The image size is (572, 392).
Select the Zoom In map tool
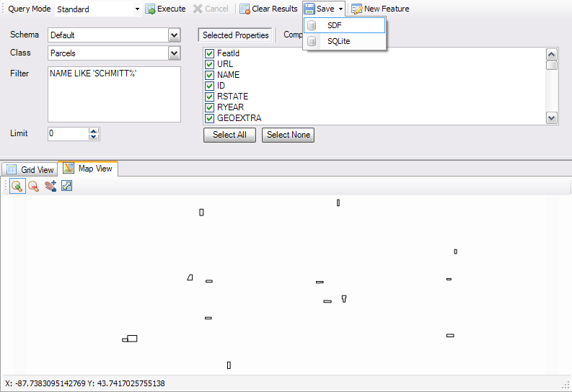pos(17,186)
